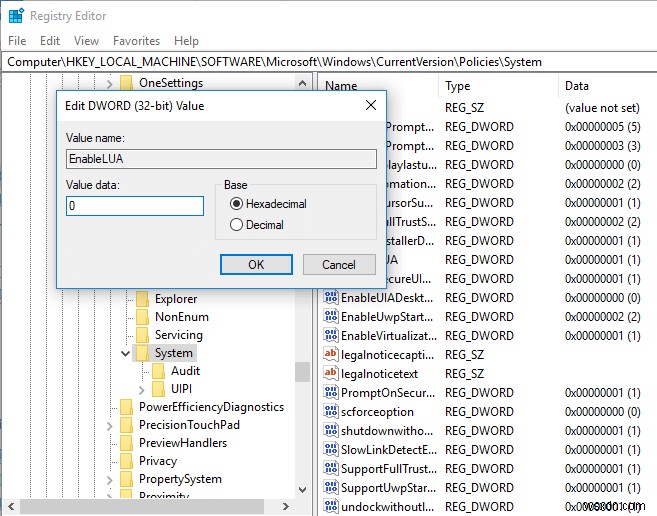Screen dimensions: 657x516
Task: Click the tree horizontal scroll left arrow
Action: 11,506
